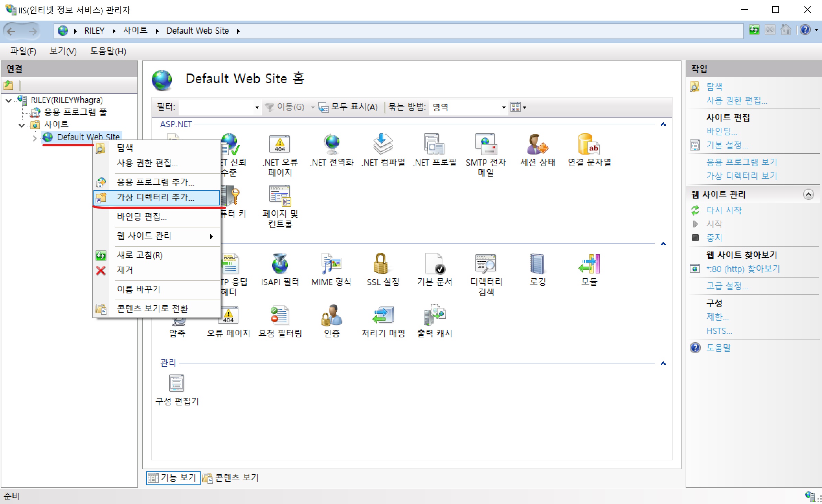This screenshot has width=822, height=504.
Task: Click the 모두 표시(A) toolbar button
Action: pos(348,107)
